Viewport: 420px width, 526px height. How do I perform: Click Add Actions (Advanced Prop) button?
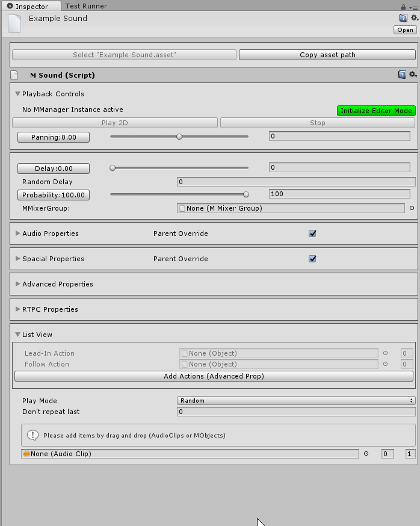point(214,376)
